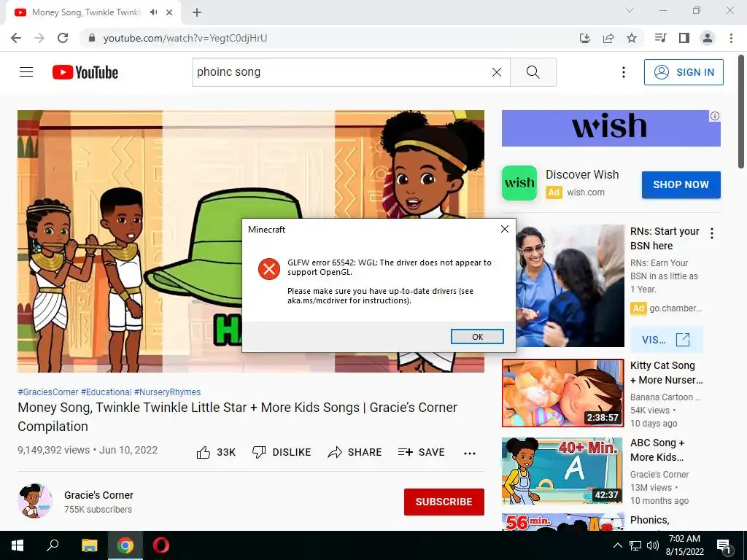Open the media controls icon in Chrome
This screenshot has width=747, height=560.
click(x=660, y=38)
